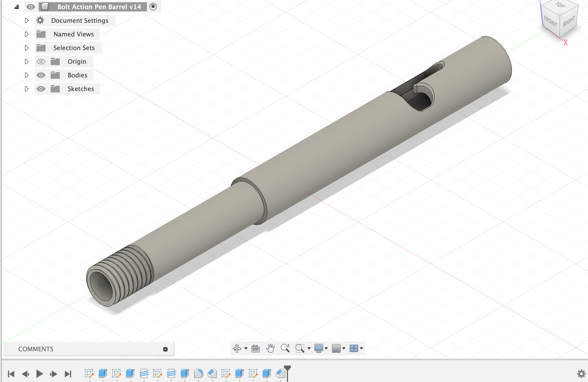Activate the Pan hand tool

[270, 348]
